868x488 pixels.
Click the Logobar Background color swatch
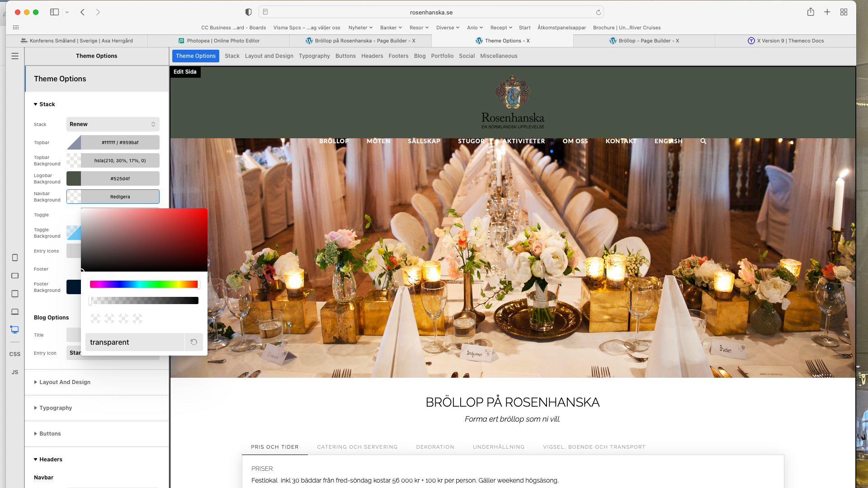(x=74, y=179)
